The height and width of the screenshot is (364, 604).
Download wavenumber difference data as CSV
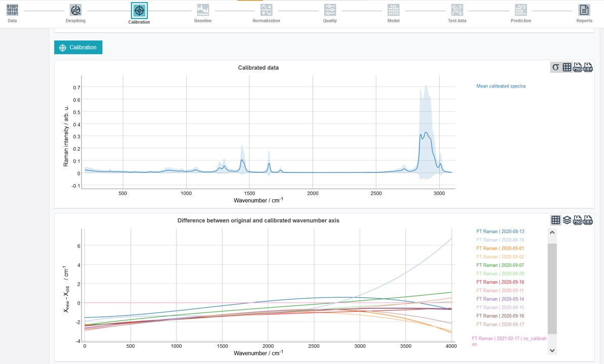pyautogui.click(x=588, y=220)
